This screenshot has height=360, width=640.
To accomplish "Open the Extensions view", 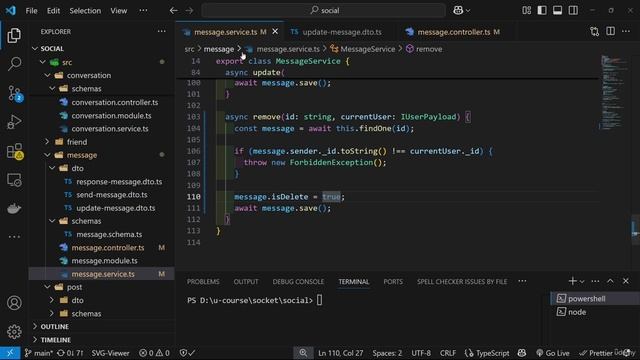I will point(15,151).
